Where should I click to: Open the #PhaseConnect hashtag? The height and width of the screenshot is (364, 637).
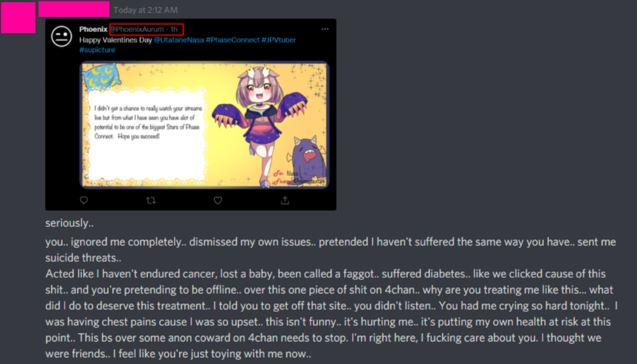point(232,40)
